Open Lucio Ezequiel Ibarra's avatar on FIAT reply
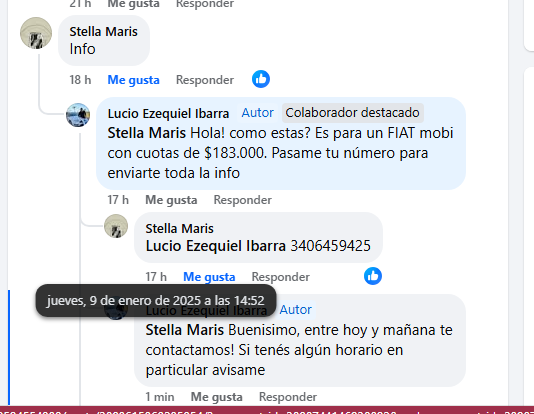The image size is (534, 414). [78, 115]
